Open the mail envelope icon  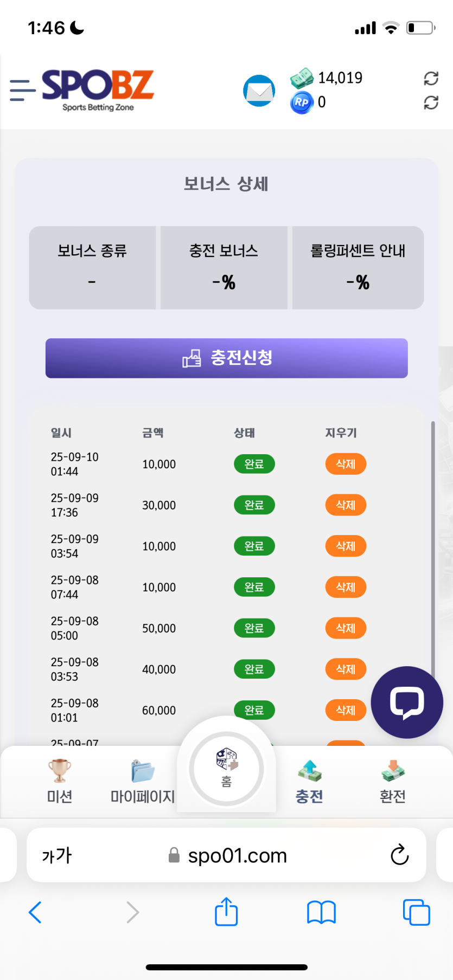tap(259, 91)
